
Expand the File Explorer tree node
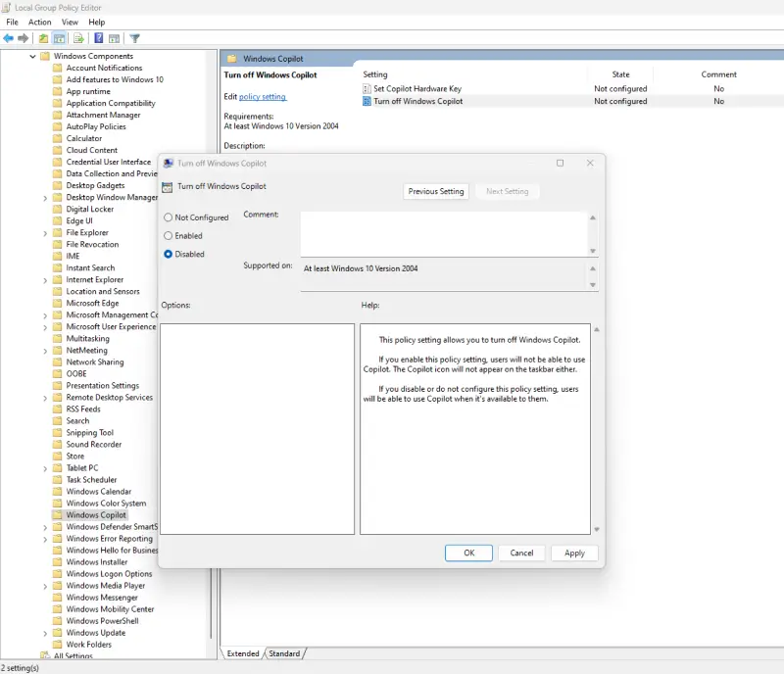click(x=46, y=232)
